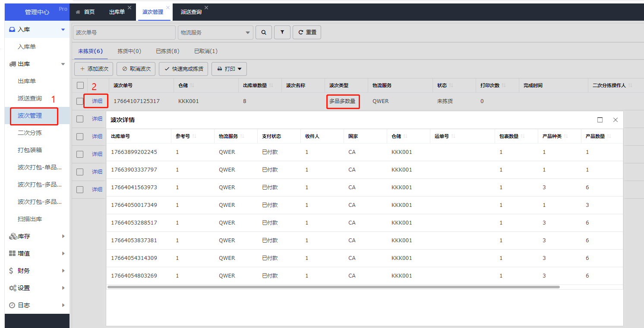Expand the 设置 sidebar section

tap(63, 288)
